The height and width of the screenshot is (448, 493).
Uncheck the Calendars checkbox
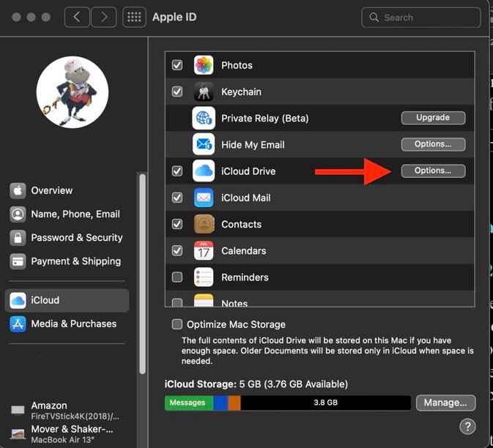point(177,250)
